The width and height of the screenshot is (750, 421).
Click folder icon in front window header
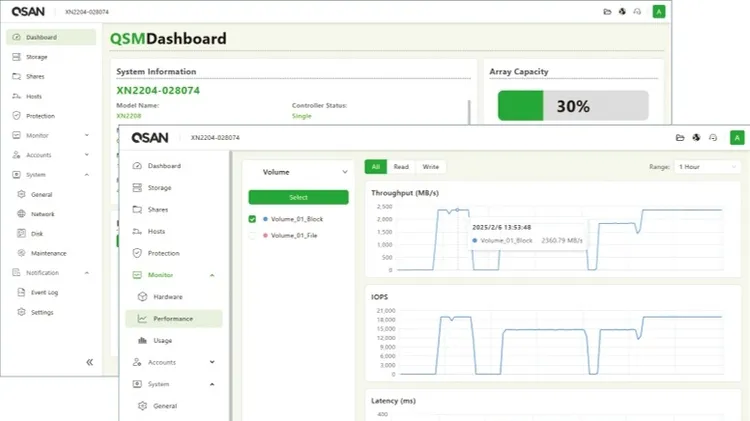coord(680,138)
